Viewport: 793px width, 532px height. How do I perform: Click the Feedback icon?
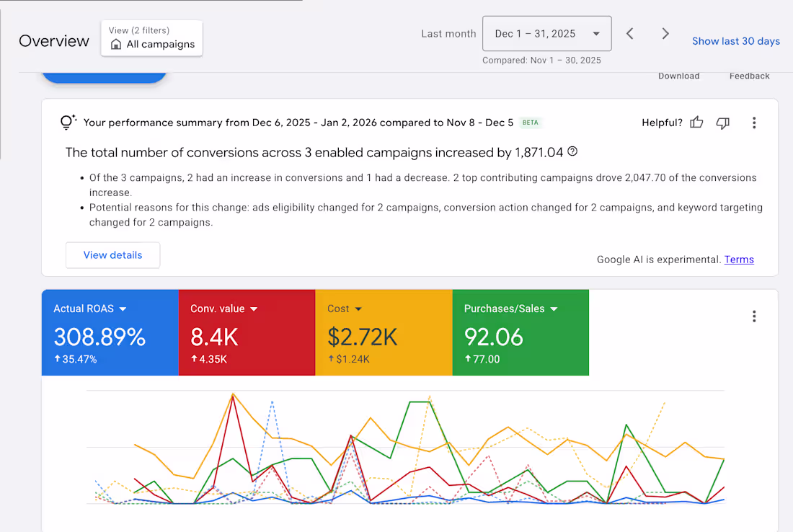(x=749, y=76)
